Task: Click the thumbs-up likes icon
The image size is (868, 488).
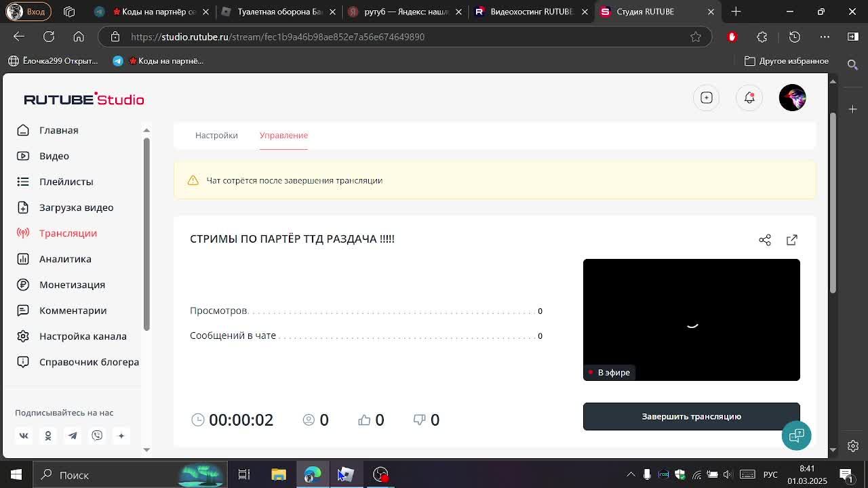Action: (x=364, y=420)
